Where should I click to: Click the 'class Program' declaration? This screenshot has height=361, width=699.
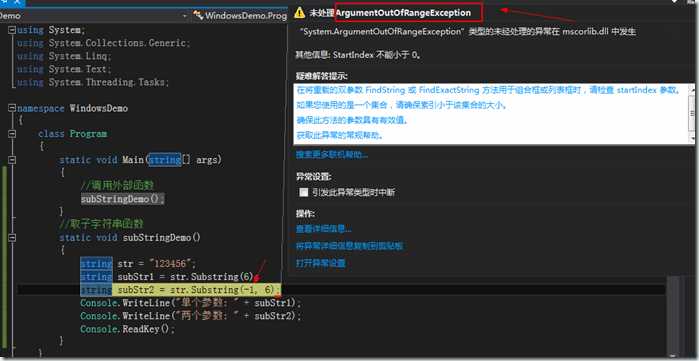(73, 134)
